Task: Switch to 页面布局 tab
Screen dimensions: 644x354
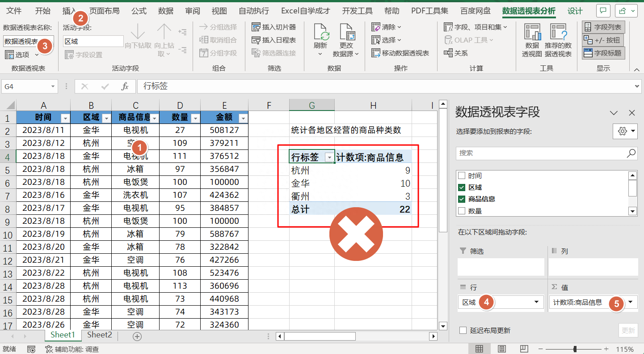Action: pos(105,11)
